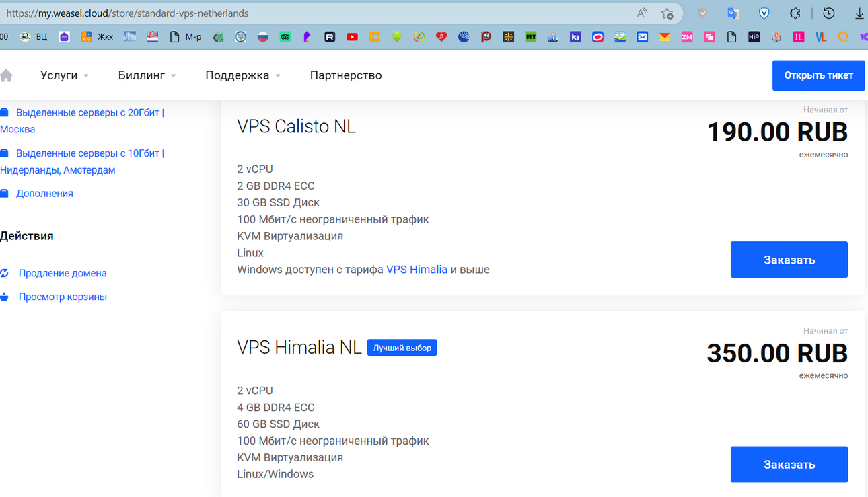Open the RT bookmark icon
868x497 pixels.
click(x=531, y=37)
